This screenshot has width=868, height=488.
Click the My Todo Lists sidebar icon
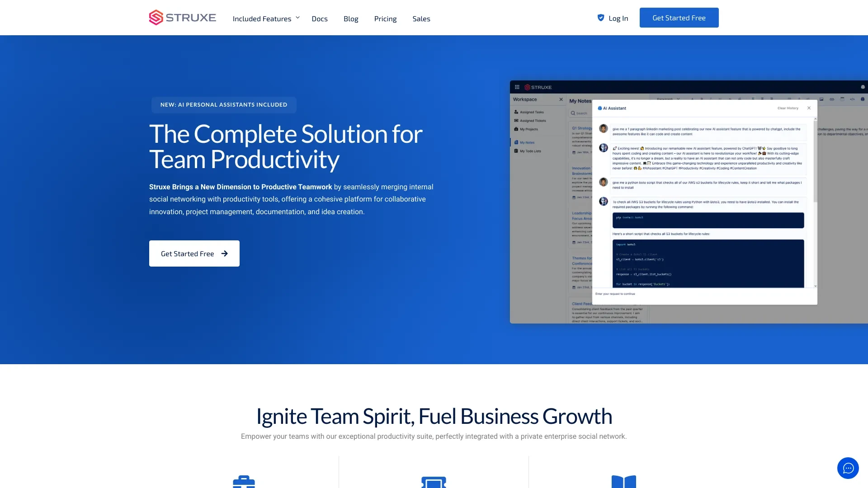(x=516, y=151)
